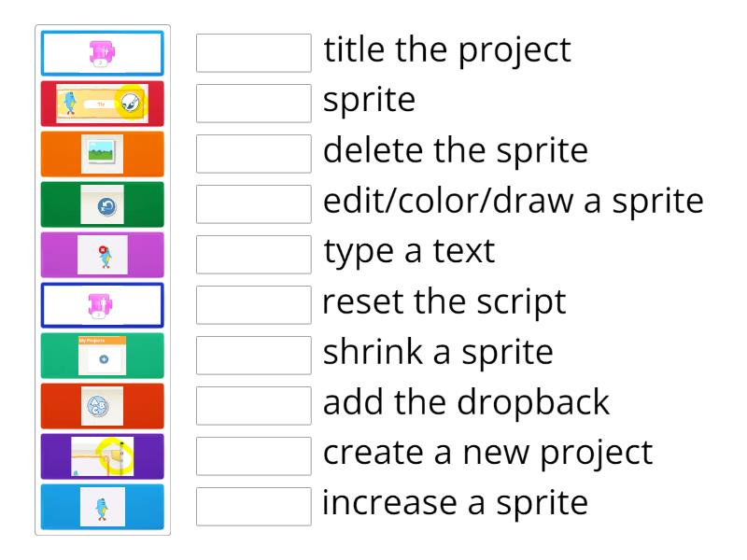747x560 pixels.
Task: Pick the yellow-circled tile on the dark purple card
Action: (x=103, y=456)
